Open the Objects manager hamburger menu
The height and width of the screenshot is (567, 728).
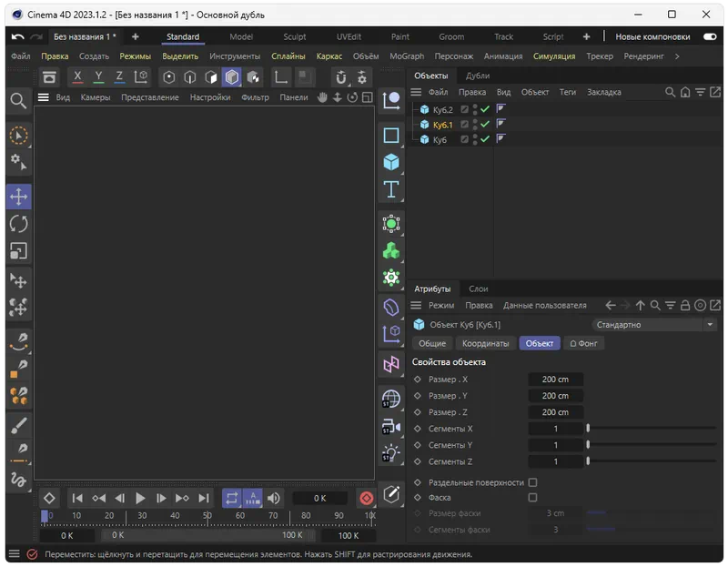pos(416,92)
